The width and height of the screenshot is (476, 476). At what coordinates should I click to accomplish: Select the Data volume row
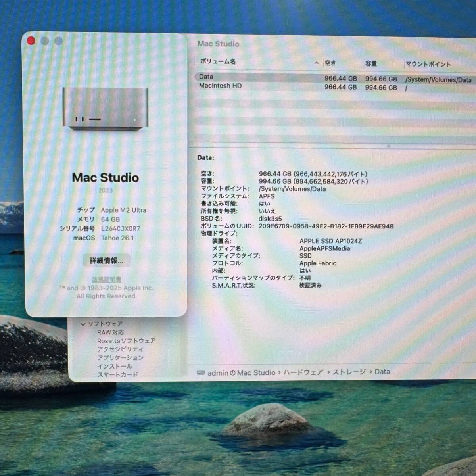pyautogui.click(x=335, y=77)
